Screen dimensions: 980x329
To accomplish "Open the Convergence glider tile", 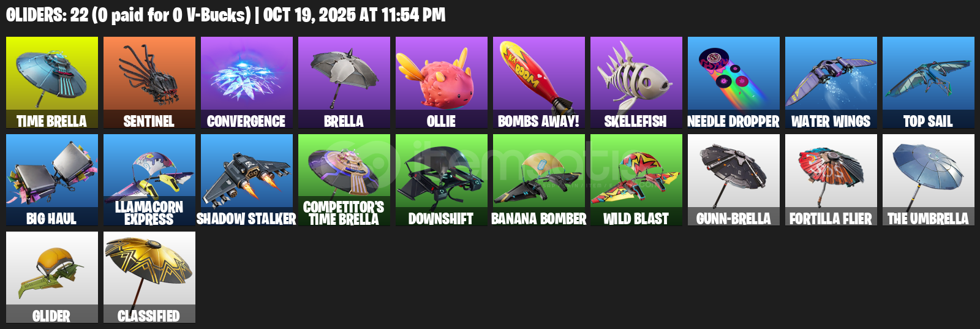I will click(x=247, y=83).
